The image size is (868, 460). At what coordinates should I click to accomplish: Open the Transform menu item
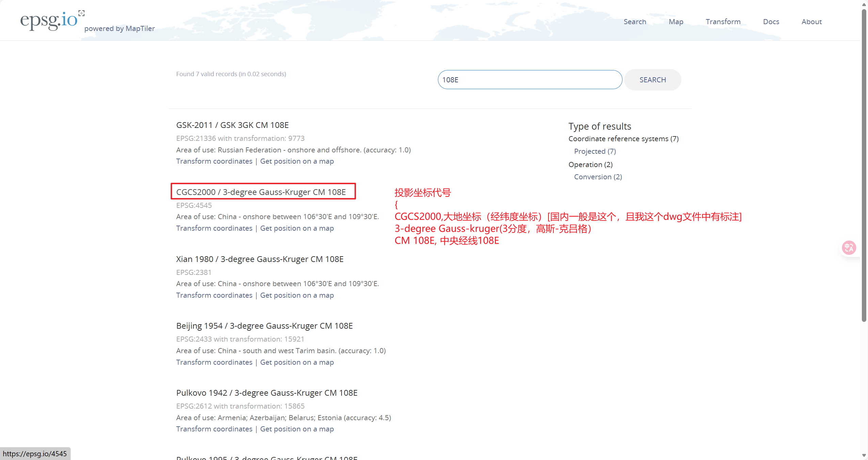point(723,22)
